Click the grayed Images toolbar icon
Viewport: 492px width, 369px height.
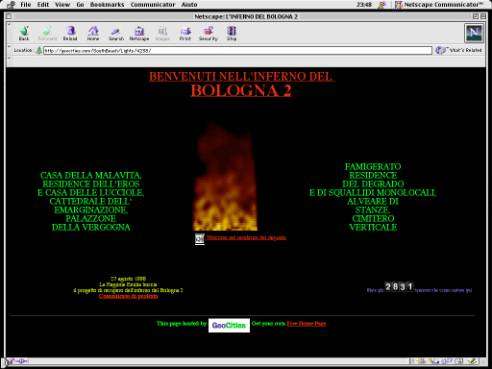162,33
